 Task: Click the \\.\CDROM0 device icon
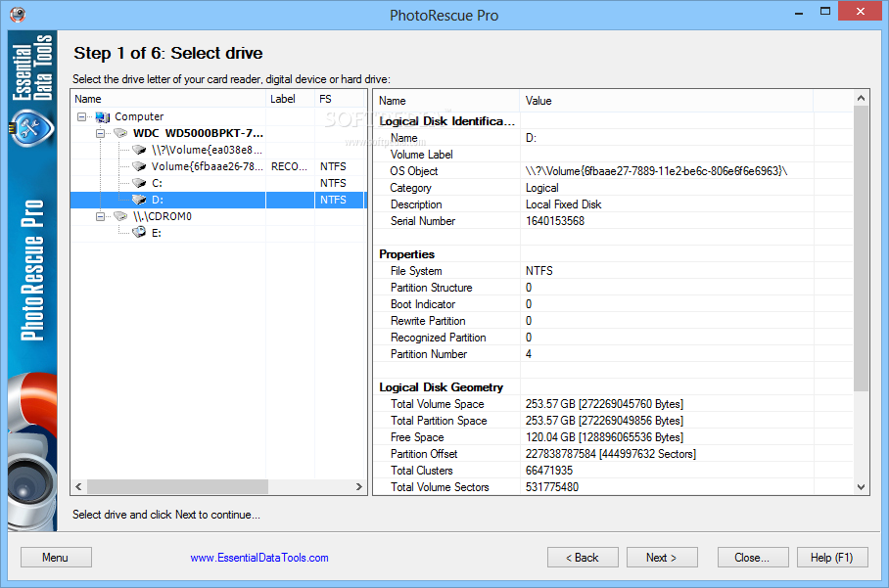click(120, 216)
